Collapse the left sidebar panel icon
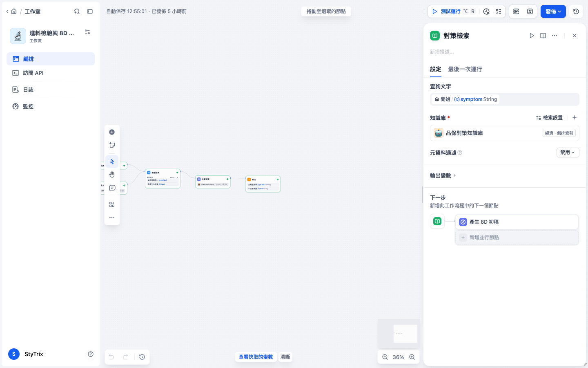The image size is (588, 368). 90,11
